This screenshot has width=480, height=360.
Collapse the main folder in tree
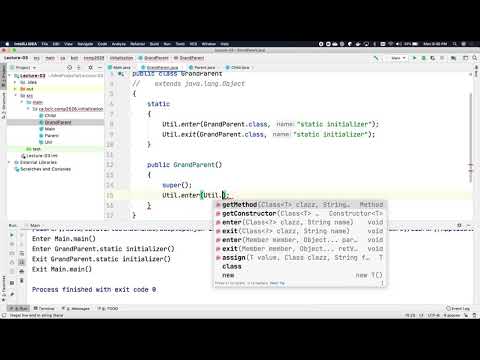pyautogui.click(x=22, y=102)
